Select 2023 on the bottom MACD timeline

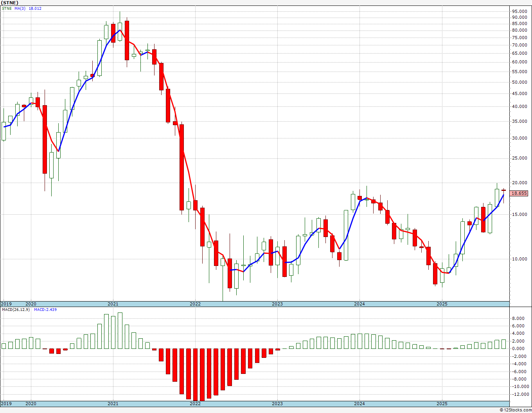[x=277, y=404]
